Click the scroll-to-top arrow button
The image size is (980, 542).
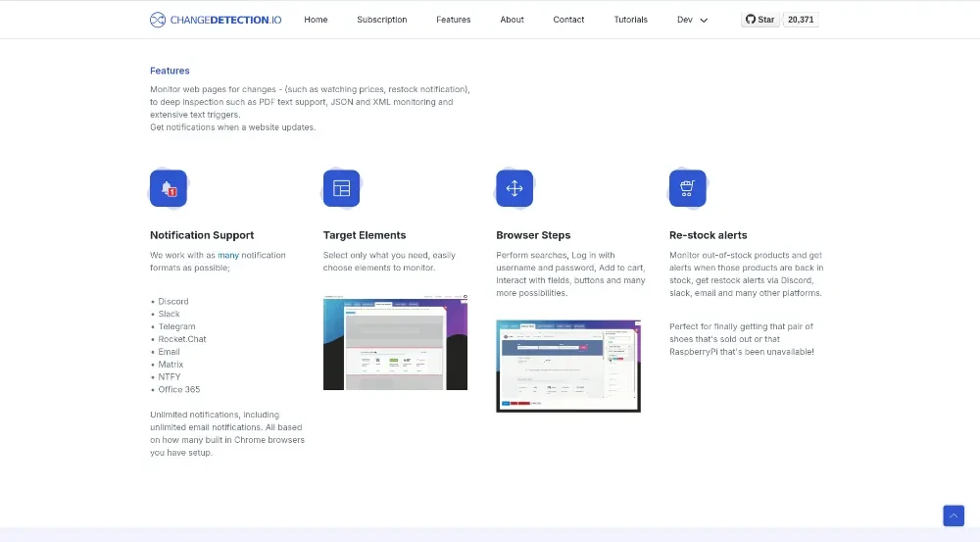click(953, 516)
